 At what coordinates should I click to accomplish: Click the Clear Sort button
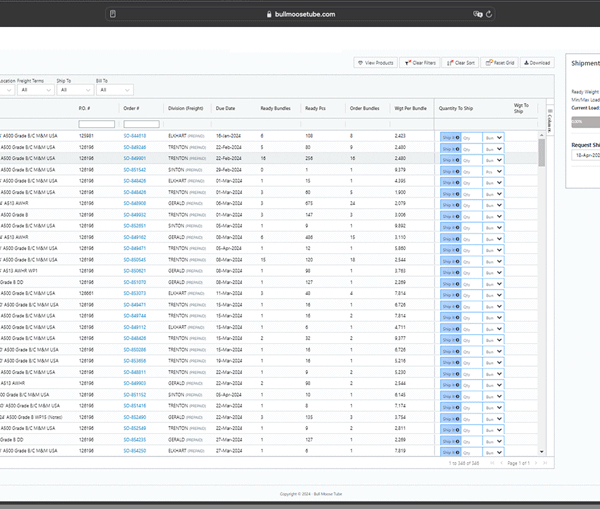[460, 63]
